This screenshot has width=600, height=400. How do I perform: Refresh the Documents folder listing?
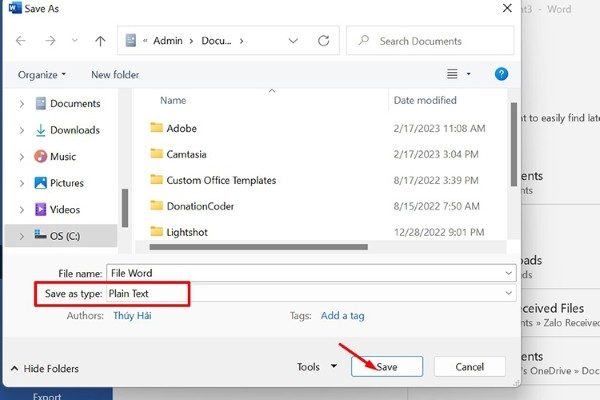pos(323,41)
